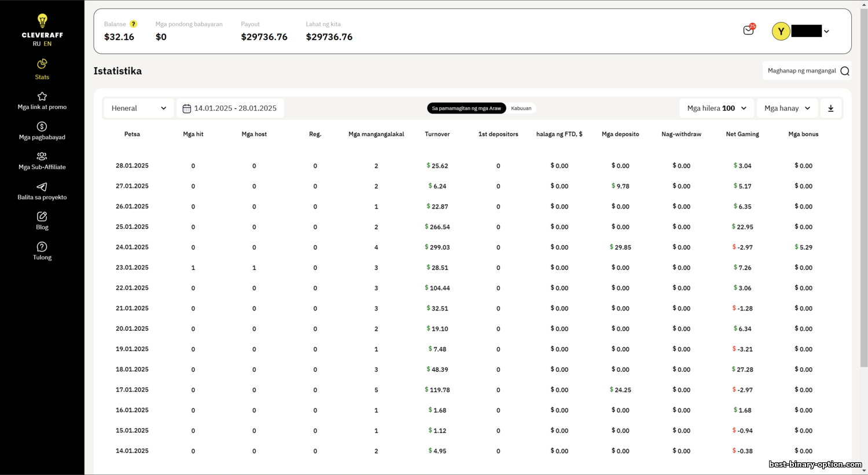Click the Reg. column header
Image resolution: width=868 pixels, height=475 pixels.
(x=315, y=134)
